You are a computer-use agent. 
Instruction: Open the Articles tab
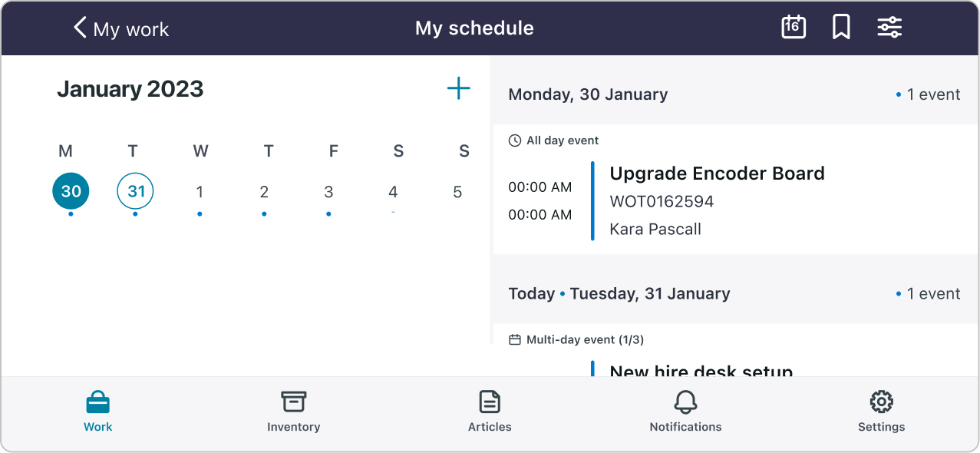pos(490,412)
